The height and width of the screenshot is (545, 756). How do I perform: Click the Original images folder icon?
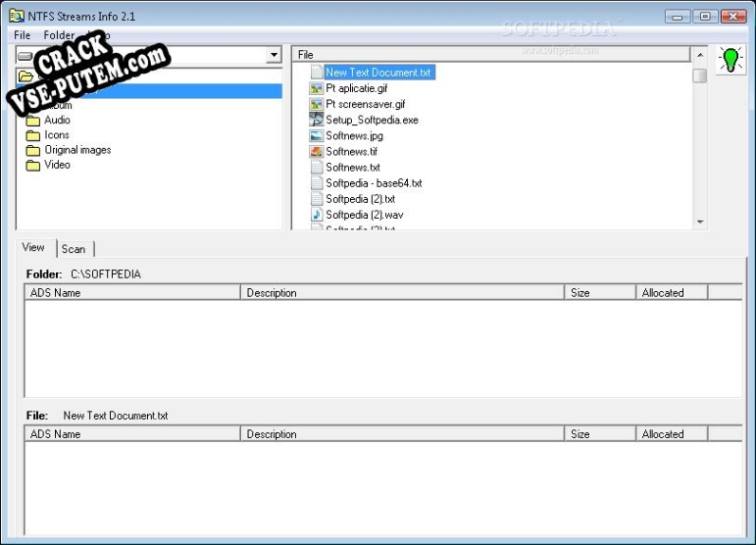point(32,150)
